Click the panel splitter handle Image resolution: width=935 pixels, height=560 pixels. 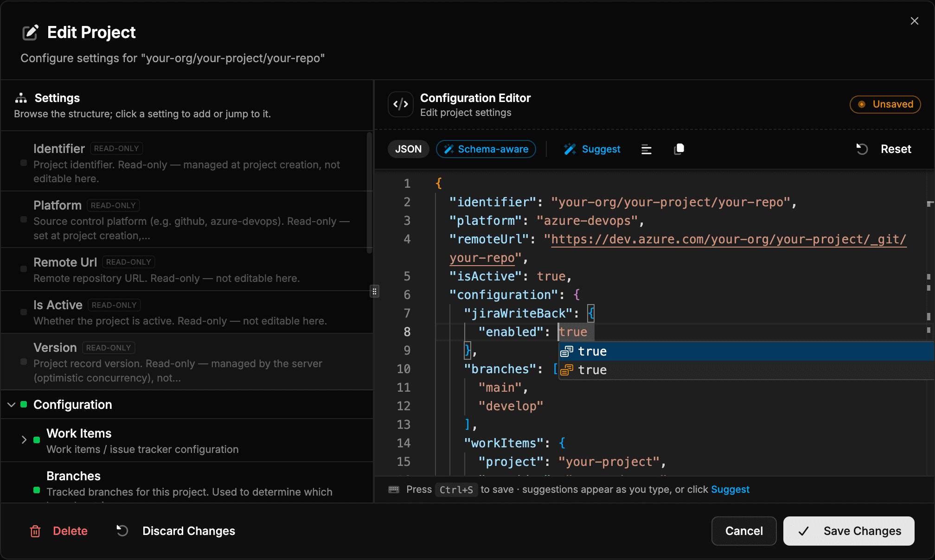click(374, 291)
